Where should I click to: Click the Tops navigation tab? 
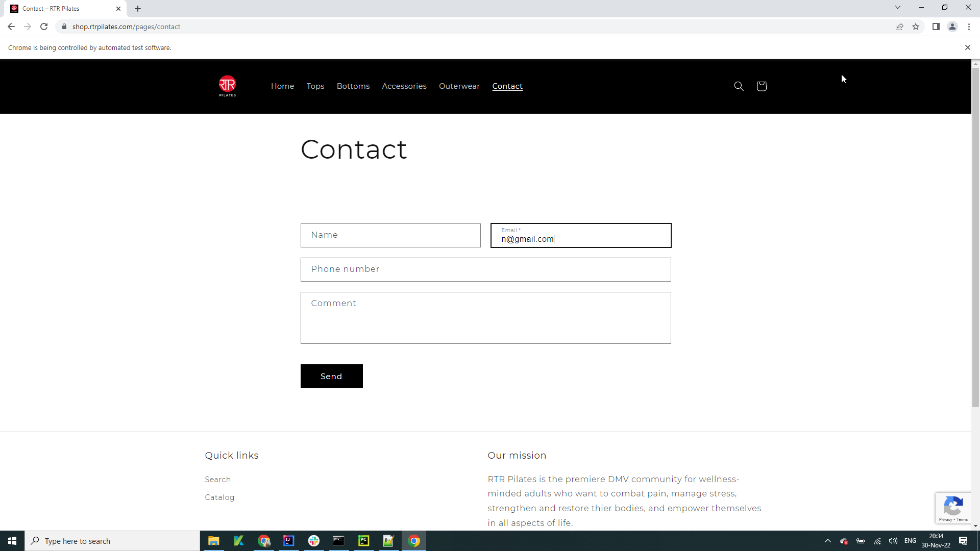[315, 86]
